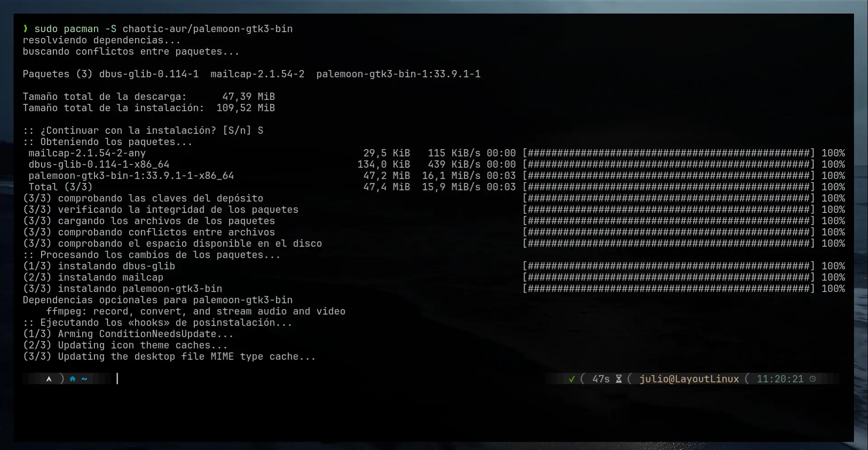Select the mailcap-2.1.54-2-any download line
This screenshot has height=450, width=868.
pyautogui.click(x=87, y=153)
